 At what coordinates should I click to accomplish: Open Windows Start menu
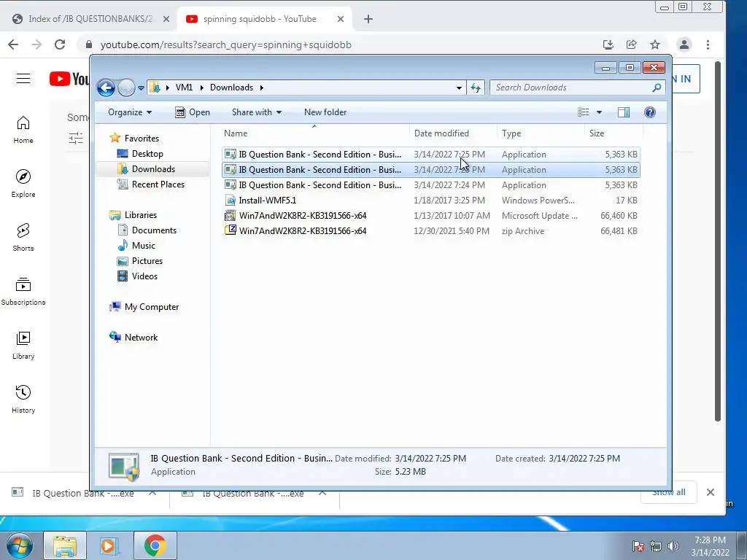point(20,545)
